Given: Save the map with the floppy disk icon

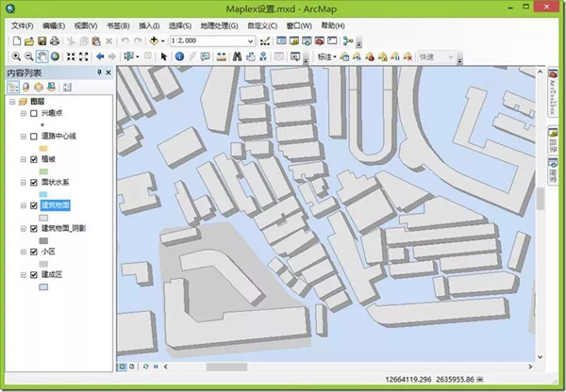Looking at the screenshot, I should coord(42,41).
